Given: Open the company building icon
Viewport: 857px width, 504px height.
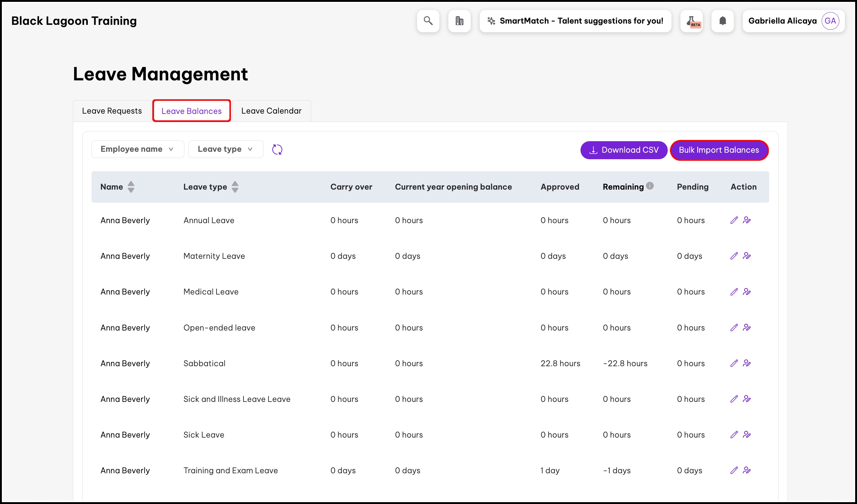Looking at the screenshot, I should point(459,21).
